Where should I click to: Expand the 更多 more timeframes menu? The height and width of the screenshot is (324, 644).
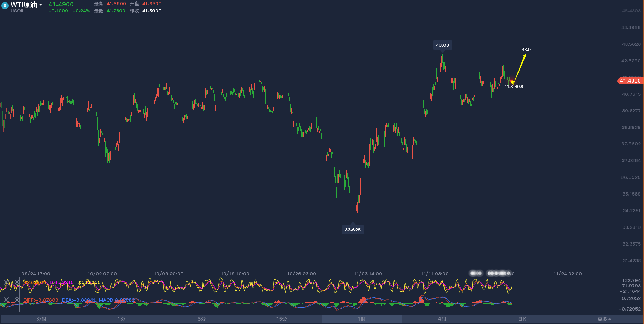coord(604,319)
